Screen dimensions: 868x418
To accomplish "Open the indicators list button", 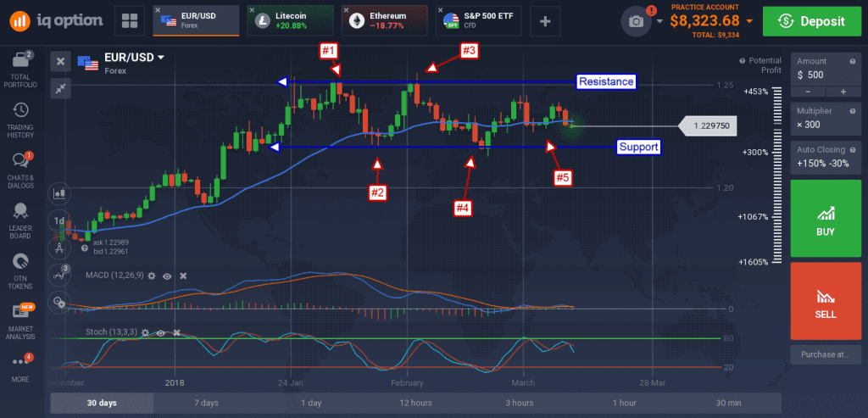I will pyautogui.click(x=59, y=274).
